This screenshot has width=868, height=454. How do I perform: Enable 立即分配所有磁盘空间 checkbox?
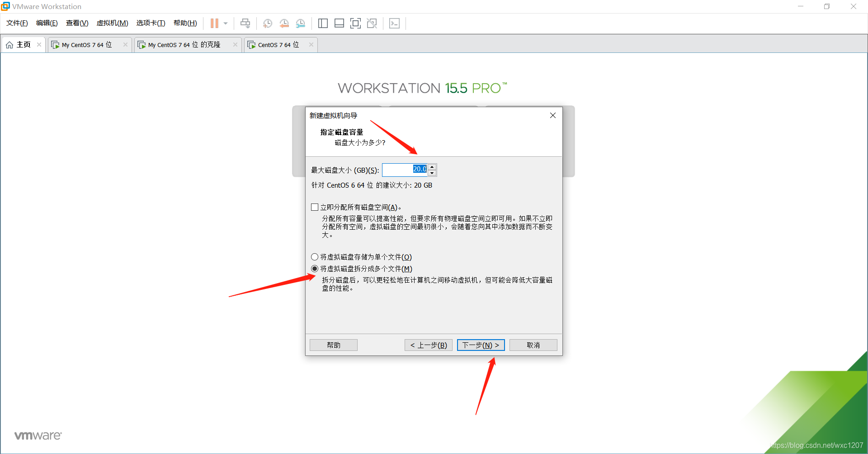(x=315, y=207)
